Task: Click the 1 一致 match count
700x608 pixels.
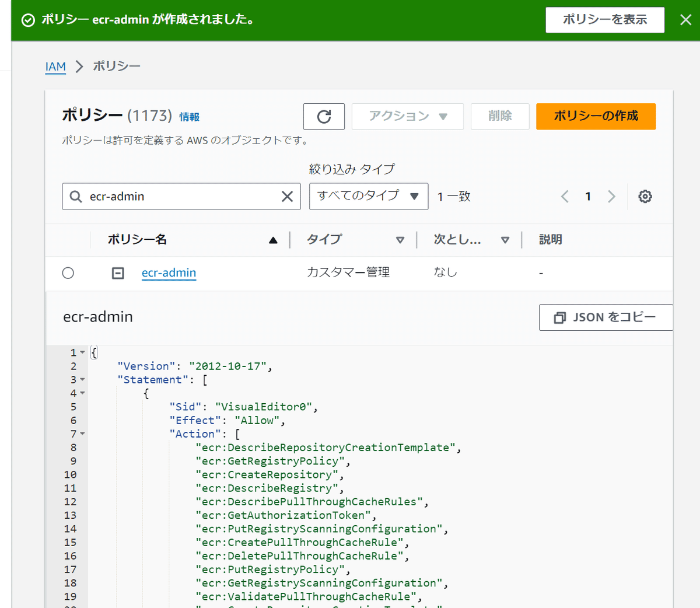Action: pos(454,197)
